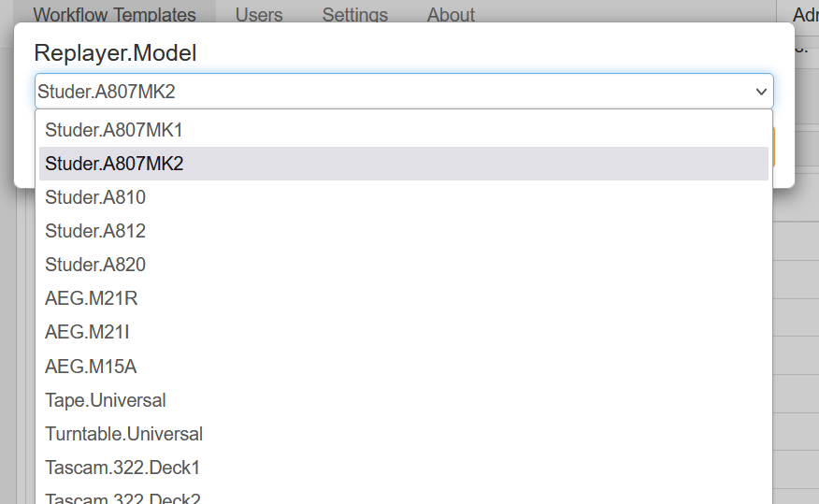Open the Replayer.Model dropdown chevron
Viewport: 819px width, 504px height.
761,92
